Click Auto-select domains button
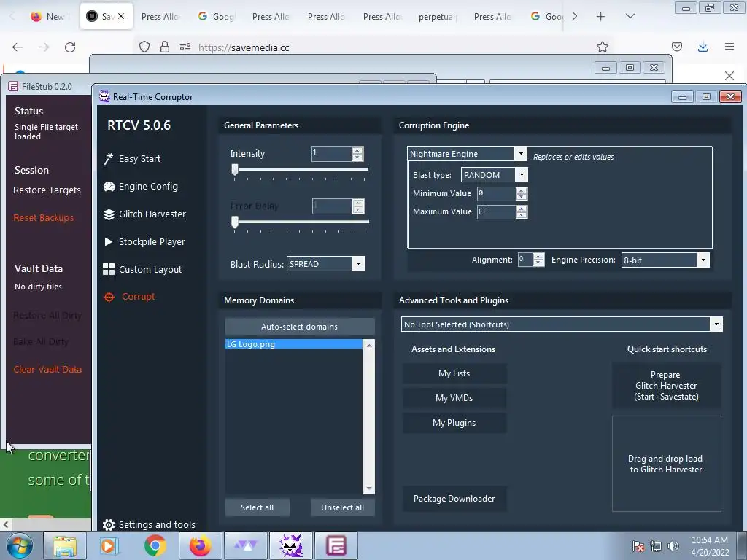Image resolution: width=747 pixels, height=560 pixels. pyautogui.click(x=300, y=327)
